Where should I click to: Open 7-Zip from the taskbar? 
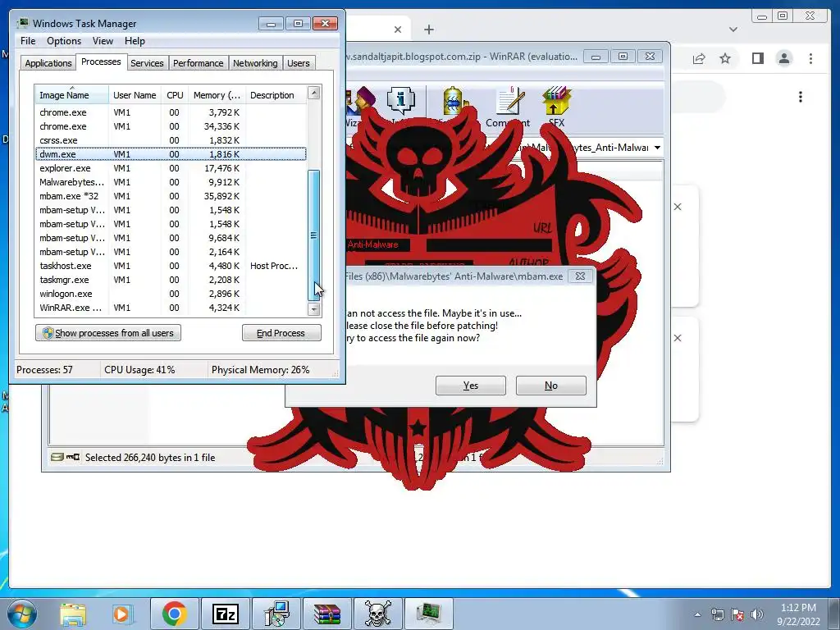click(225, 614)
